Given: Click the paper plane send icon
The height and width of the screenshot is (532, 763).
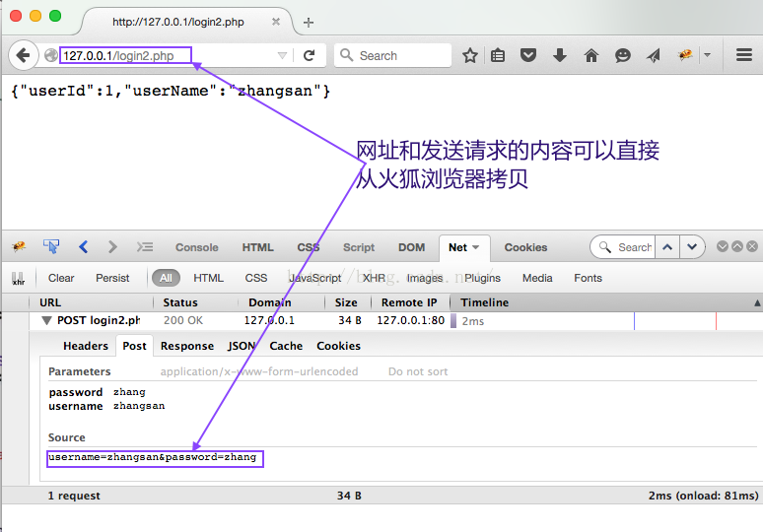Looking at the screenshot, I should [x=654, y=55].
